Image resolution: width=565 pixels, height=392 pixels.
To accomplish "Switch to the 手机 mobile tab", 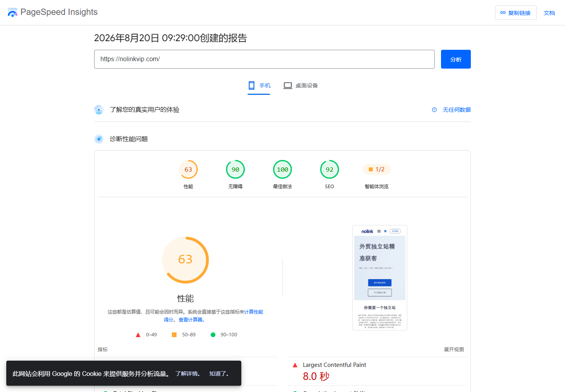I will (x=259, y=85).
